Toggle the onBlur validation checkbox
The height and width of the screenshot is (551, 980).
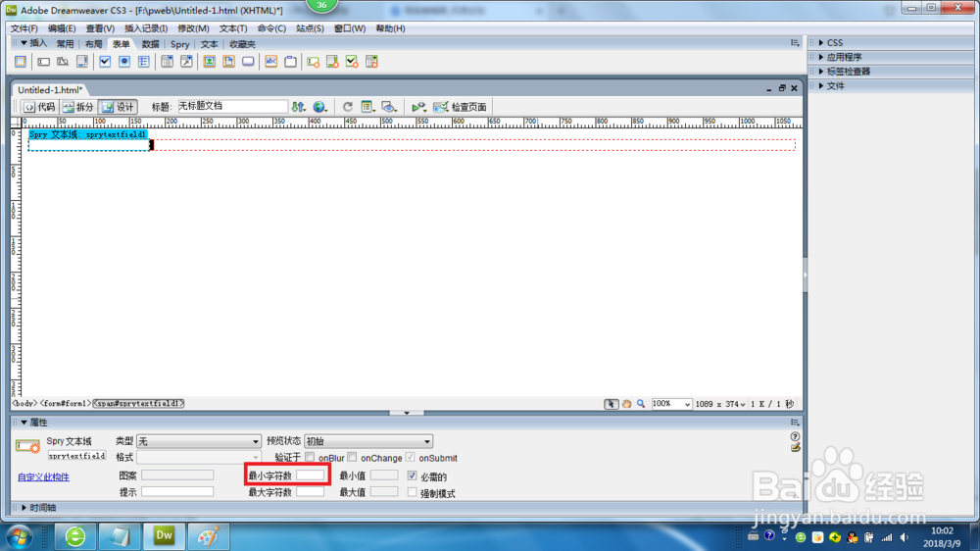pyautogui.click(x=310, y=457)
